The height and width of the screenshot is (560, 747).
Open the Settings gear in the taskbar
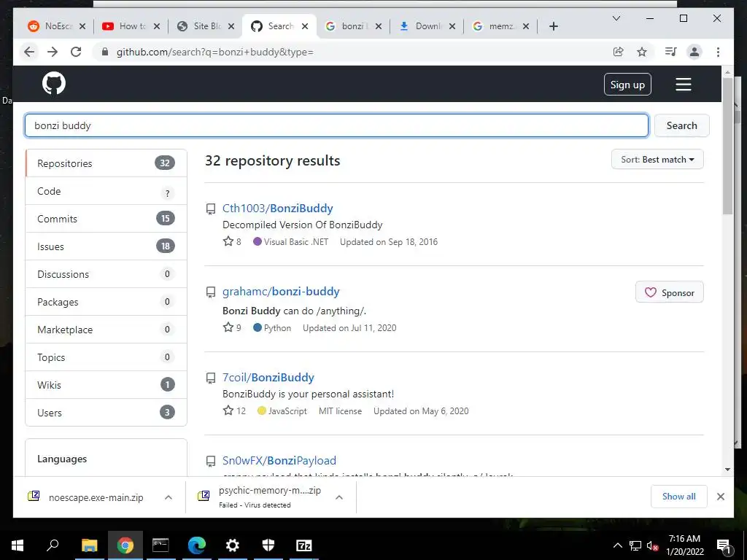tap(233, 545)
